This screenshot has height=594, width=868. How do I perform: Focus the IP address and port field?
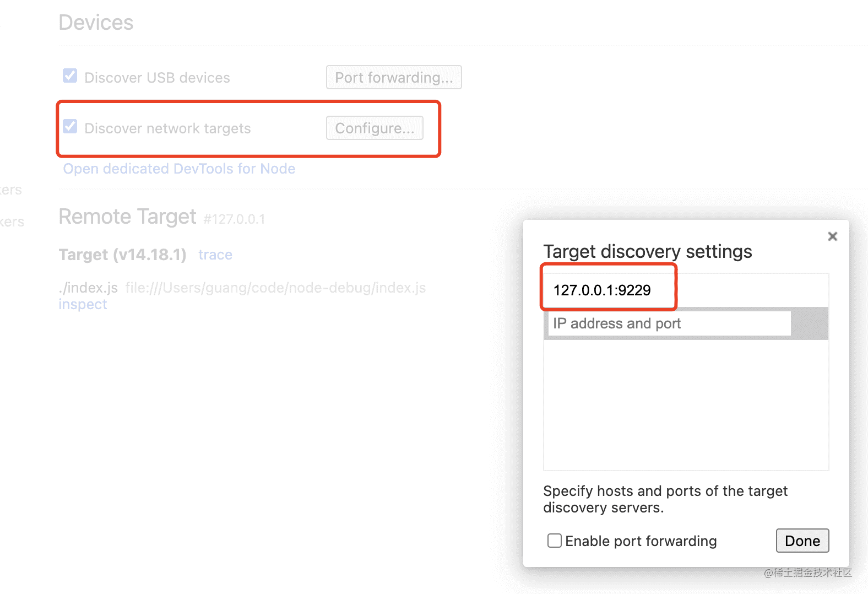pyautogui.click(x=669, y=323)
